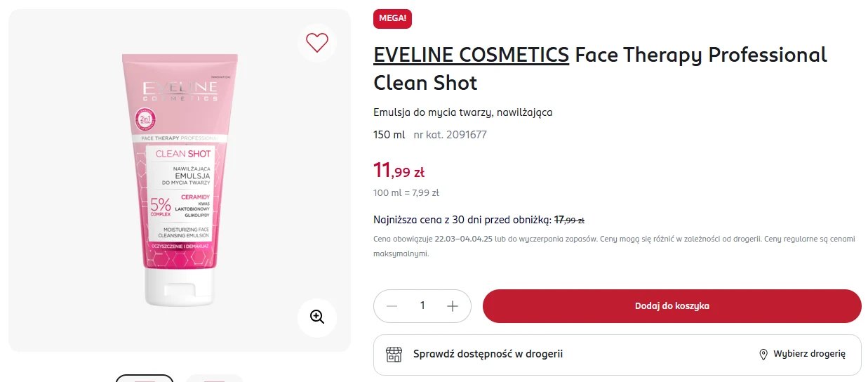Click the crossed-out 17,99 zł price
This screenshot has width=868, height=382.
(x=570, y=220)
